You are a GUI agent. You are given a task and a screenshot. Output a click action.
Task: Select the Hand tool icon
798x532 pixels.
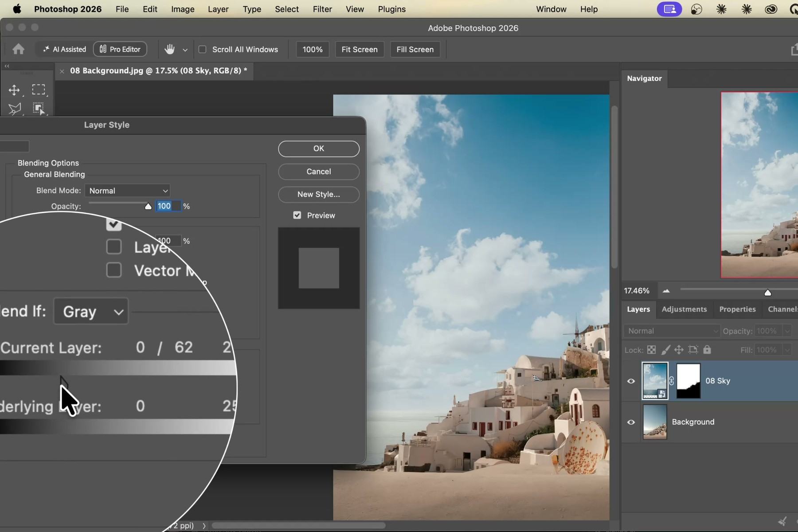169,49
